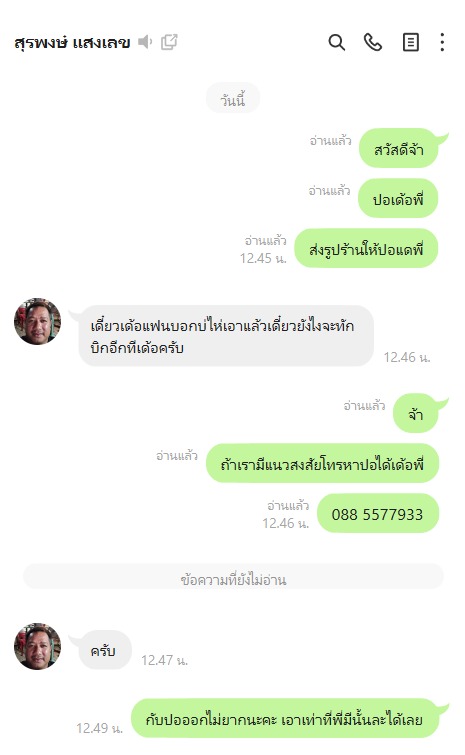Select the จ้า reply bubble

(x=416, y=414)
